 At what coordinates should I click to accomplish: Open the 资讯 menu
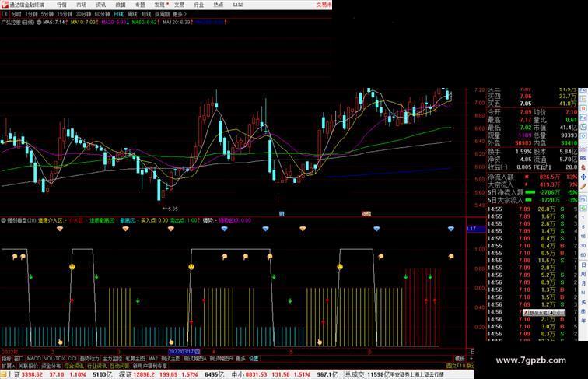pos(100,5)
